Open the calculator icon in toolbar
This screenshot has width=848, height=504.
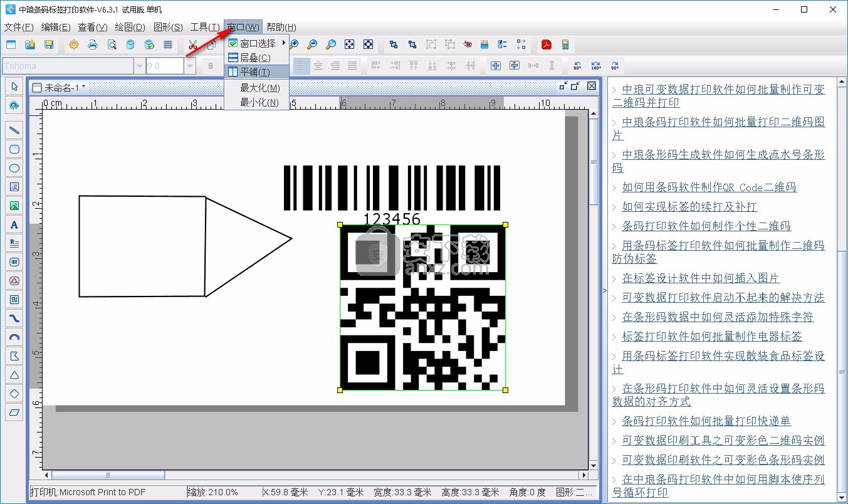[565, 45]
